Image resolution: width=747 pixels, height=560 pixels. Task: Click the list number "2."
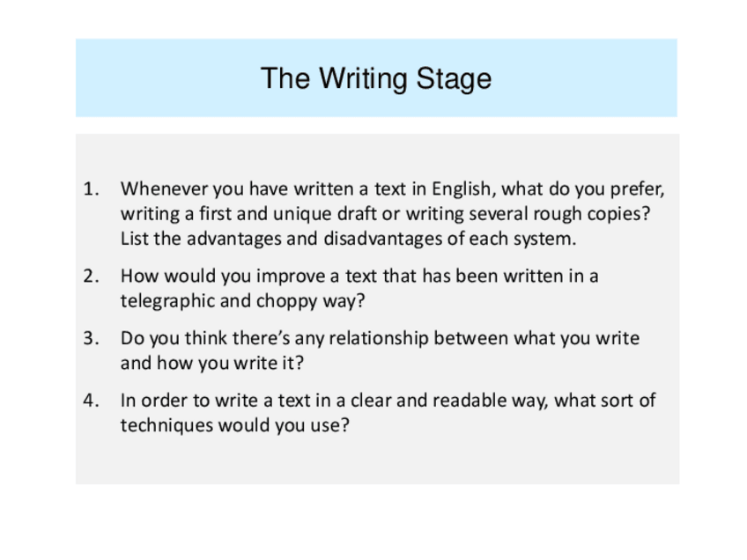tap(92, 276)
